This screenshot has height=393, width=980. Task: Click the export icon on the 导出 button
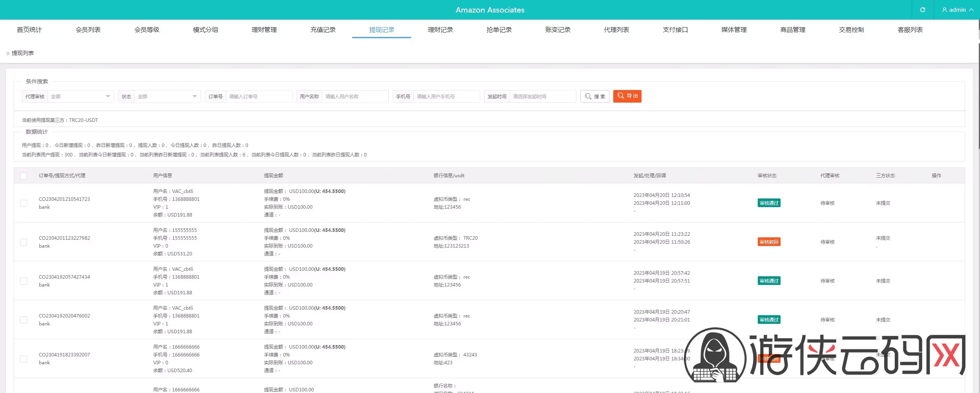[x=621, y=96]
